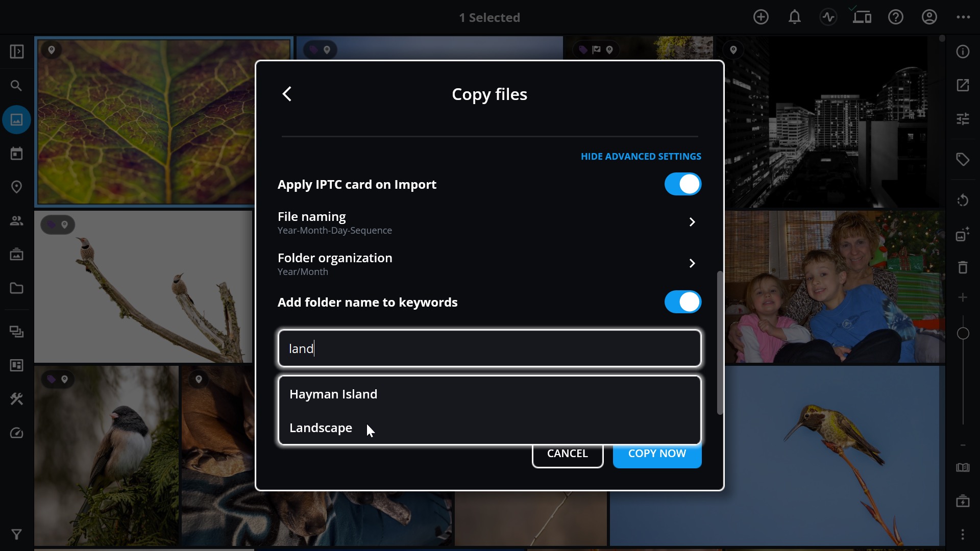
Task: Open the book compare icon on right sidebar
Action: tap(963, 468)
